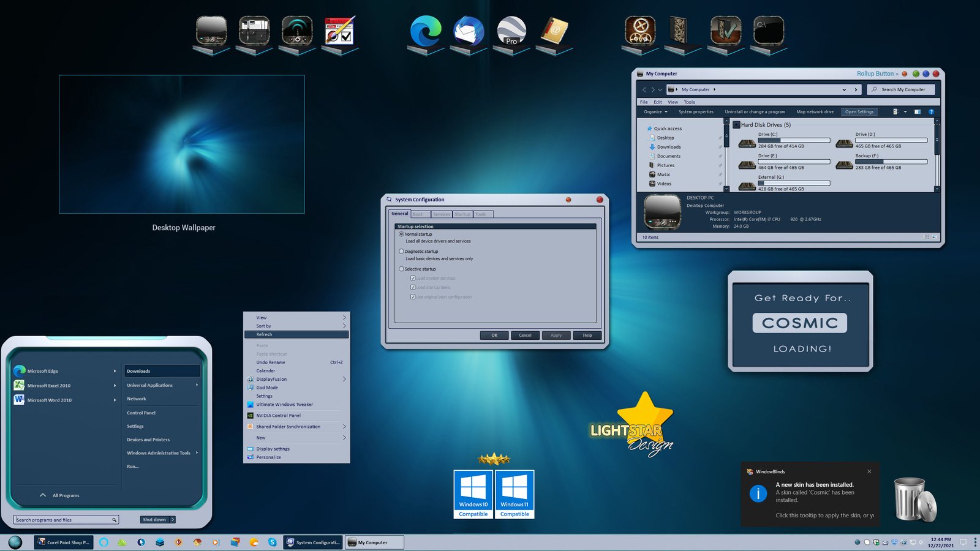This screenshot has width=980, height=551.
Task: Open the notification center icon
Action: tap(963, 542)
